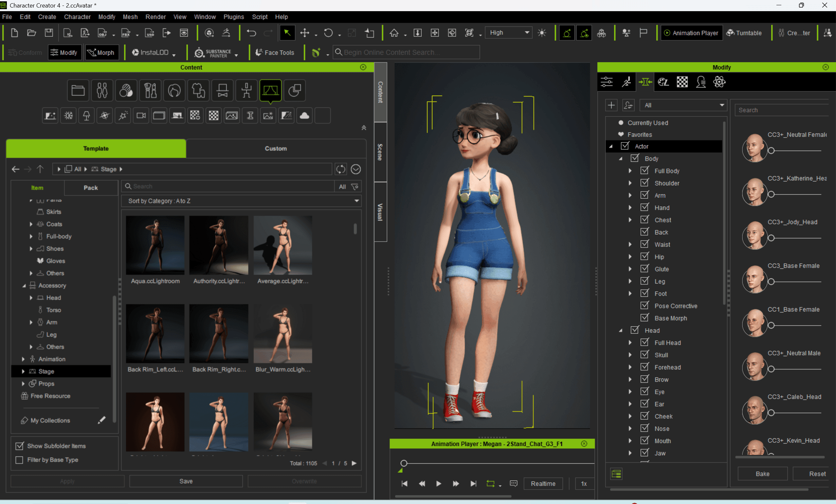Open the Morphs tab icon in Modify panel
Image resolution: width=836 pixels, height=504 pixels.
(x=645, y=82)
